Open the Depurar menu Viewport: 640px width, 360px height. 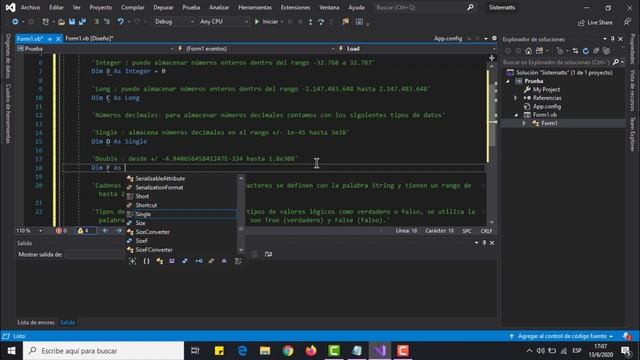pos(163,7)
